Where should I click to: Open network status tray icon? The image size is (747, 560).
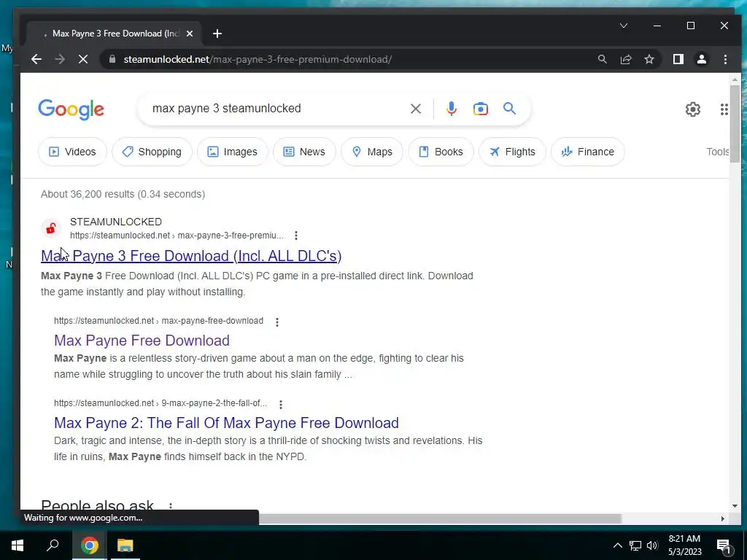click(635, 545)
